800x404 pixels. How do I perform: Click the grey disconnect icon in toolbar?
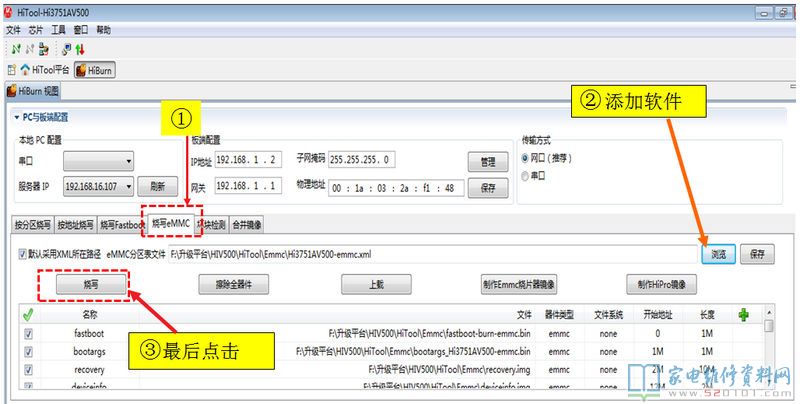point(30,49)
